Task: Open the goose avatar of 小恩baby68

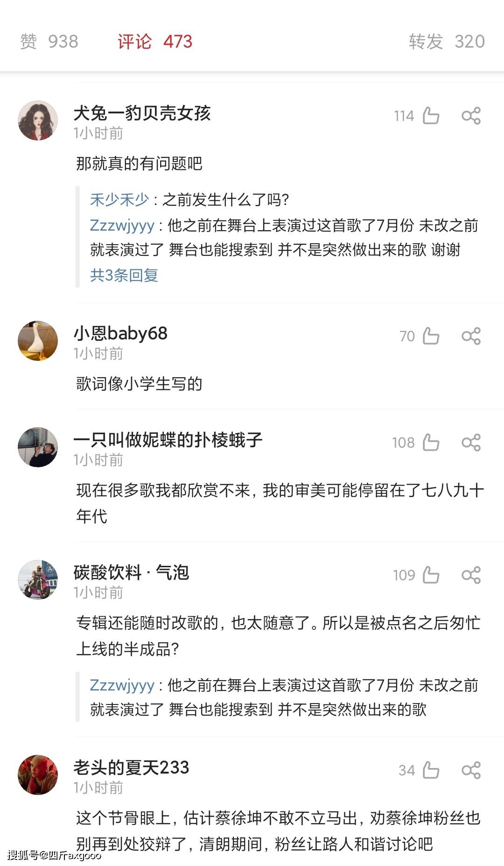Action: click(x=38, y=341)
